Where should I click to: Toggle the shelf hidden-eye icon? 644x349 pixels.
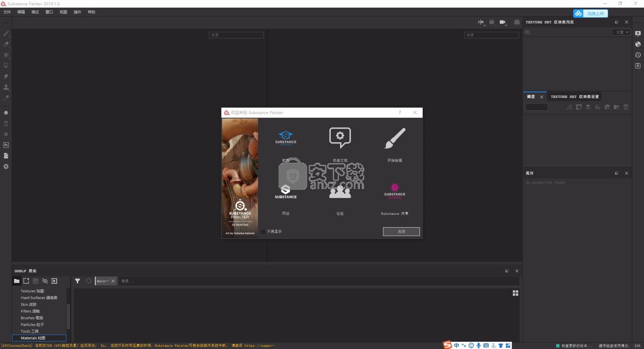45,281
